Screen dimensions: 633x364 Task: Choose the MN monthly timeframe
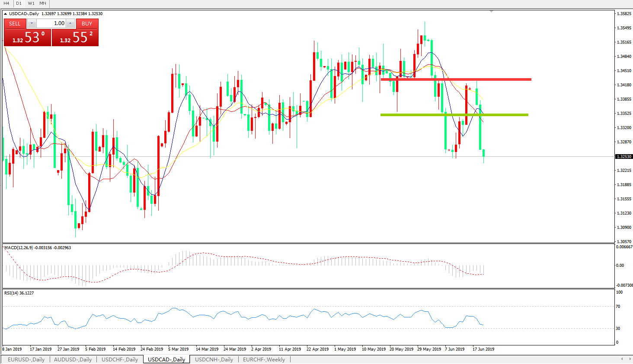pyautogui.click(x=43, y=3)
